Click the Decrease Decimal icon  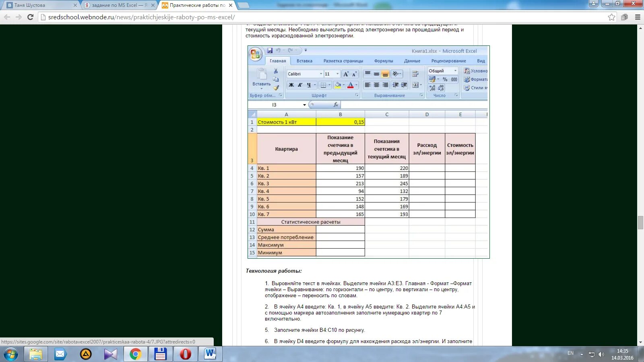click(441, 88)
